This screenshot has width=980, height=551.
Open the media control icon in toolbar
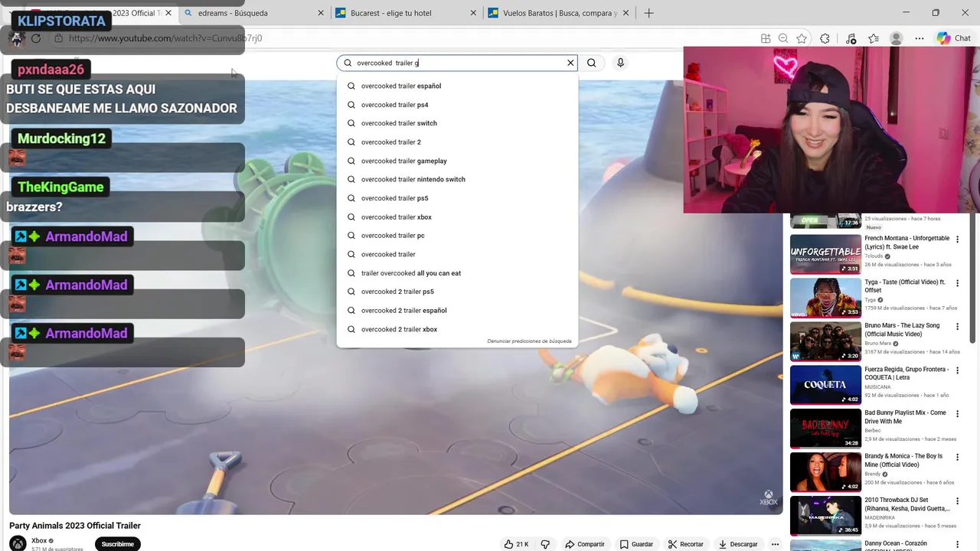851,38
